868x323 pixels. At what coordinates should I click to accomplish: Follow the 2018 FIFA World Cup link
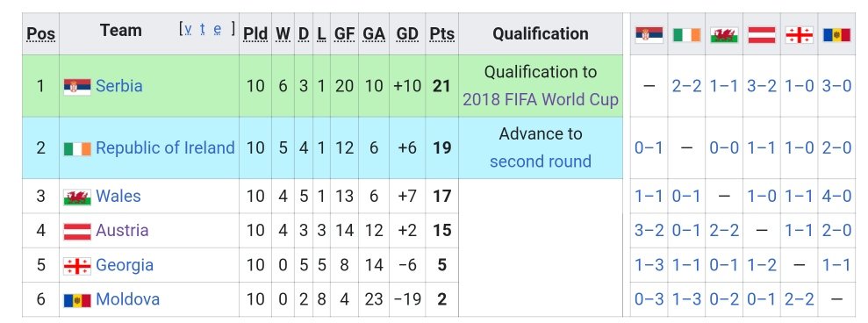click(541, 100)
